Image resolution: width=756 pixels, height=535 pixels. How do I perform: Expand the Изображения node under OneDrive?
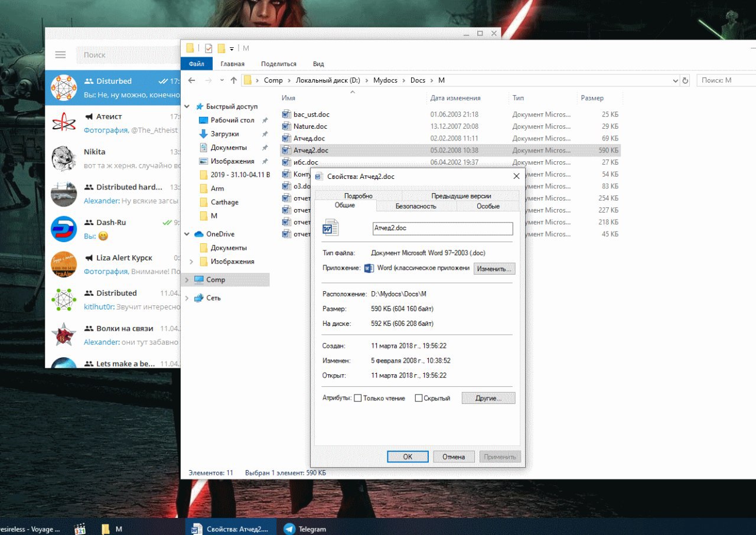pyautogui.click(x=191, y=262)
